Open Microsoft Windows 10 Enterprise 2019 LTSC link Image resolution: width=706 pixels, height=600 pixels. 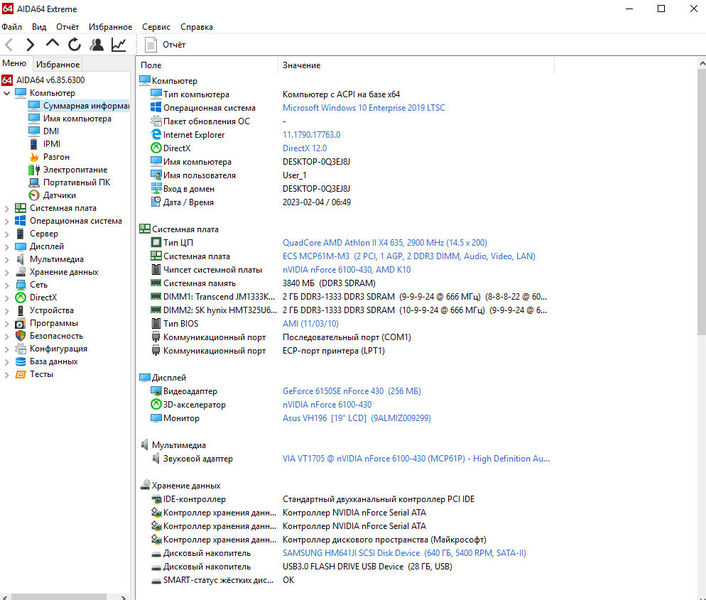tap(363, 108)
